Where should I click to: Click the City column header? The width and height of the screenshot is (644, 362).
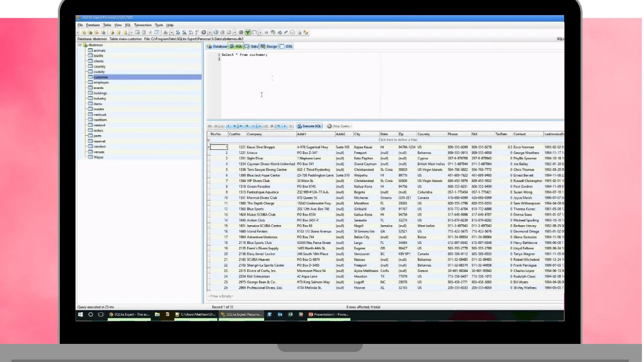pyautogui.click(x=366, y=134)
